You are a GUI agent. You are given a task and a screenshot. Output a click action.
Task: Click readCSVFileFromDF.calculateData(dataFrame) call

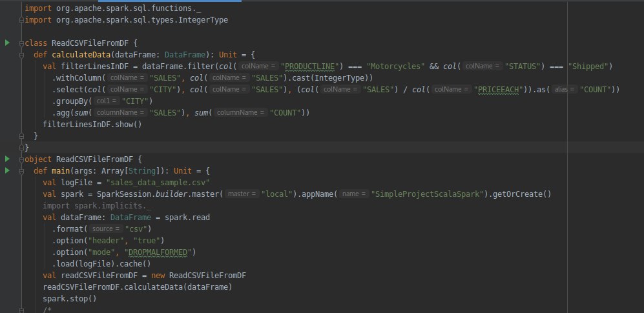click(138, 287)
